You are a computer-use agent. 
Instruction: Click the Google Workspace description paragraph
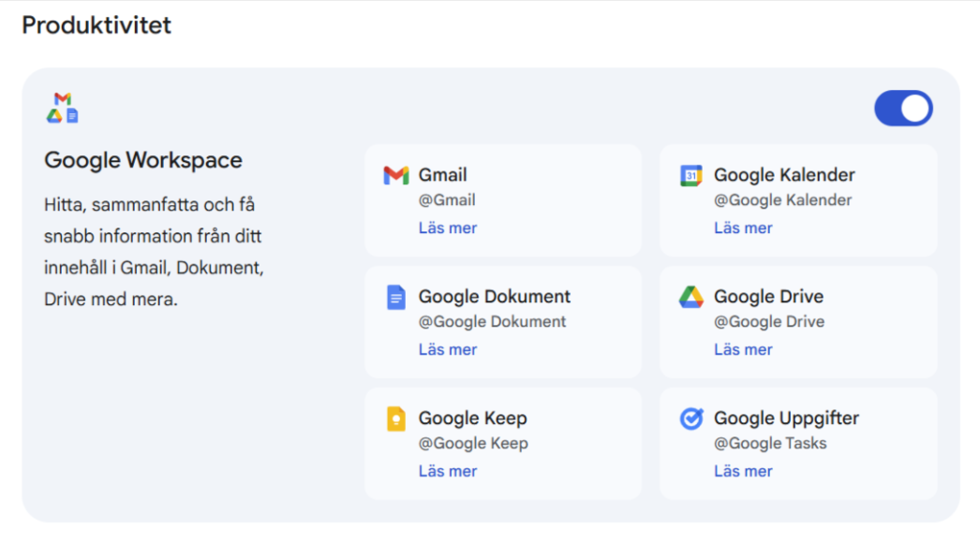pyautogui.click(x=155, y=252)
